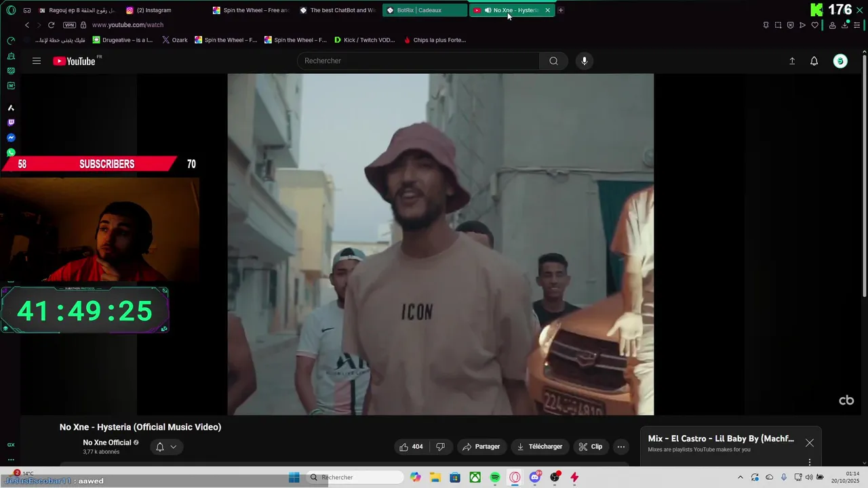Open the YouTube account avatar menu
Image resolution: width=868 pixels, height=488 pixels.
coord(840,61)
